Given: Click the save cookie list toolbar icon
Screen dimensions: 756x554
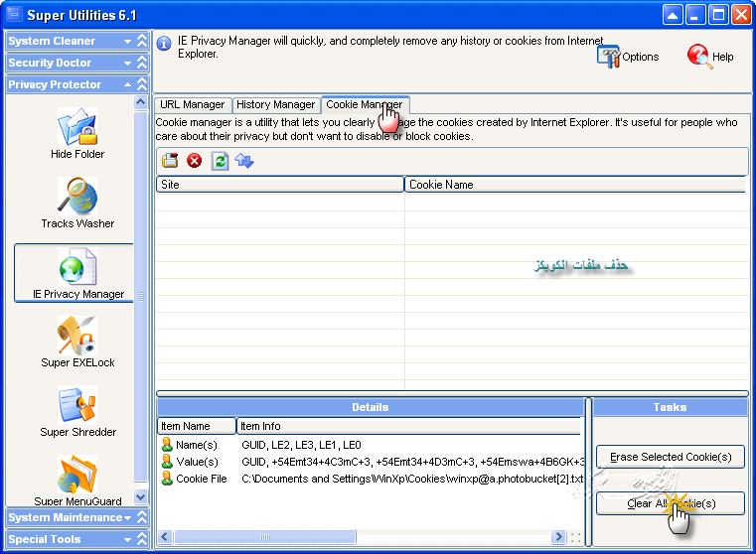Looking at the screenshot, I should [170, 161].
